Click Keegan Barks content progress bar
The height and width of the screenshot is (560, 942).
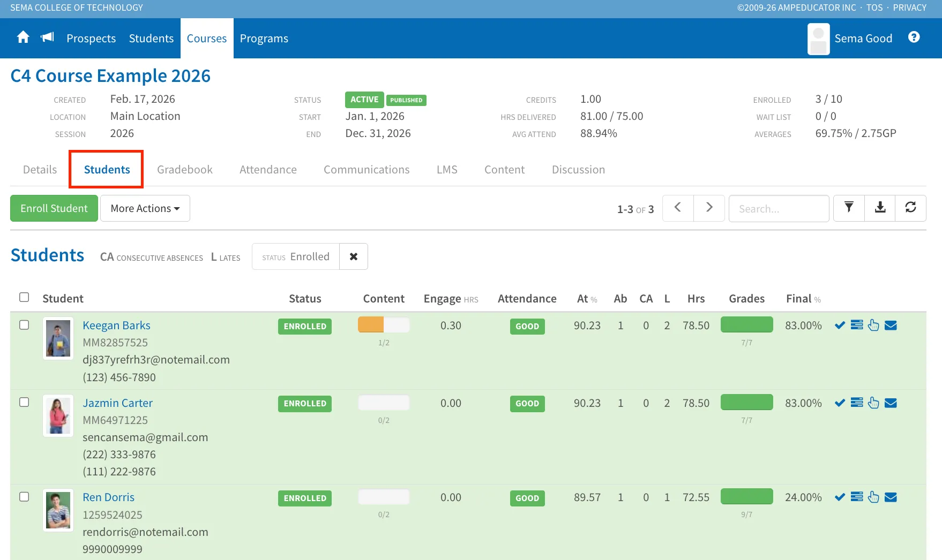(x=384, y=325)
